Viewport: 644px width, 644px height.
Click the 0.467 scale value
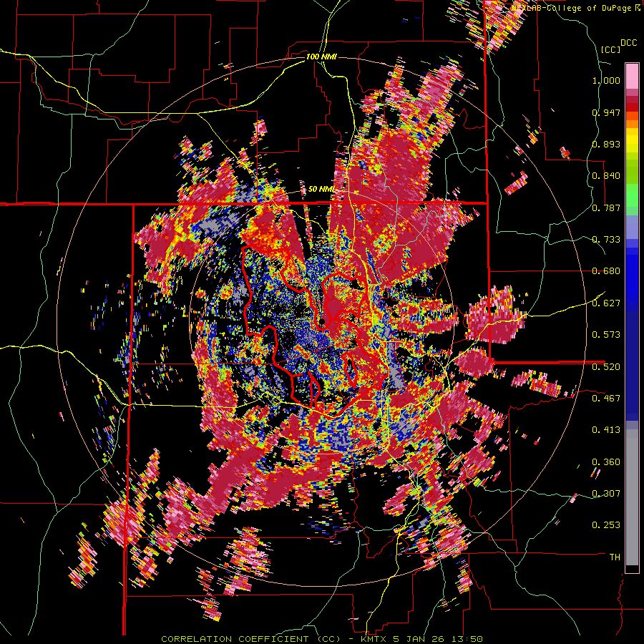(606, 398)
